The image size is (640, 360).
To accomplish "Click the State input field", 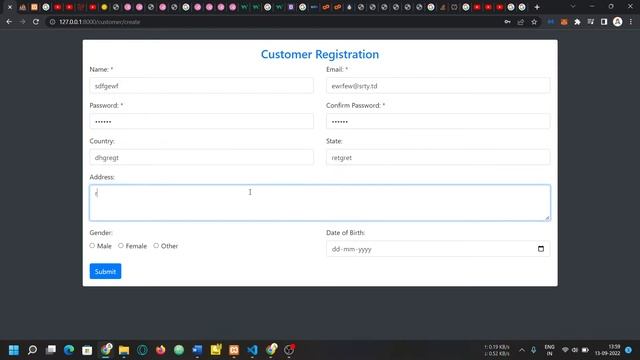I will [438, 157].
